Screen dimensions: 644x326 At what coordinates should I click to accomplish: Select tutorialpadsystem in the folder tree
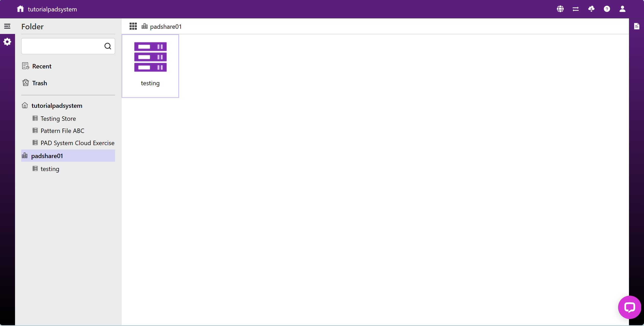coord(57,105)
